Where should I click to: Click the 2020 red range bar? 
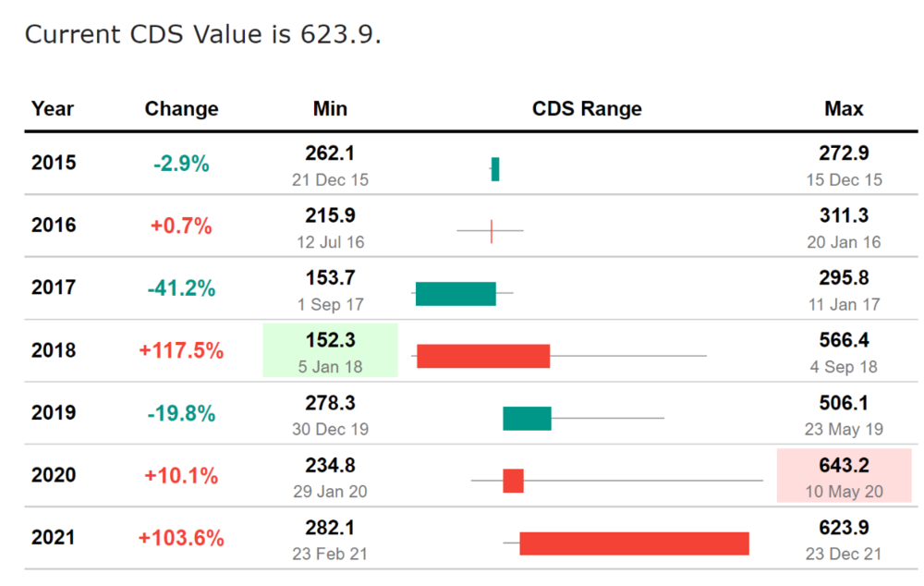513,481
